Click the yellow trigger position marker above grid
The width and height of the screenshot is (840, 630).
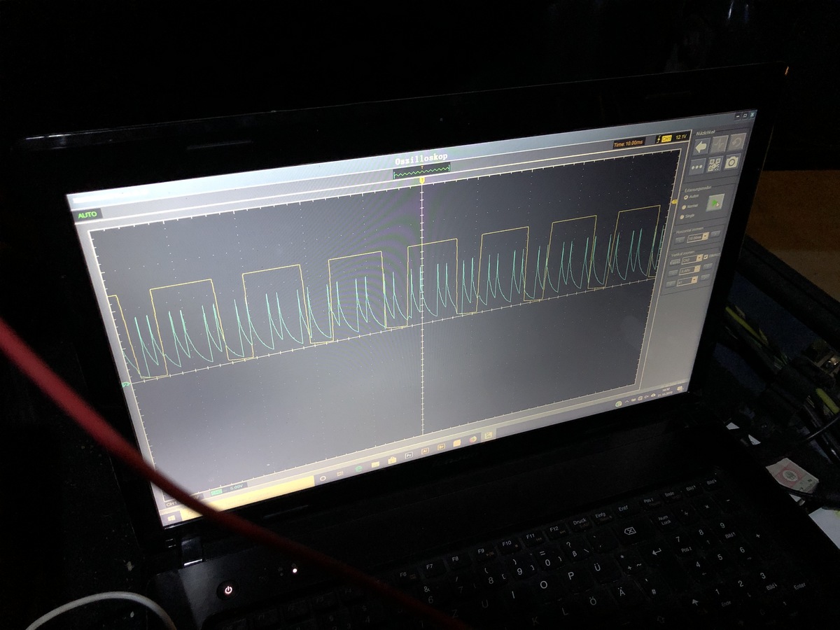tap(422, 181)
